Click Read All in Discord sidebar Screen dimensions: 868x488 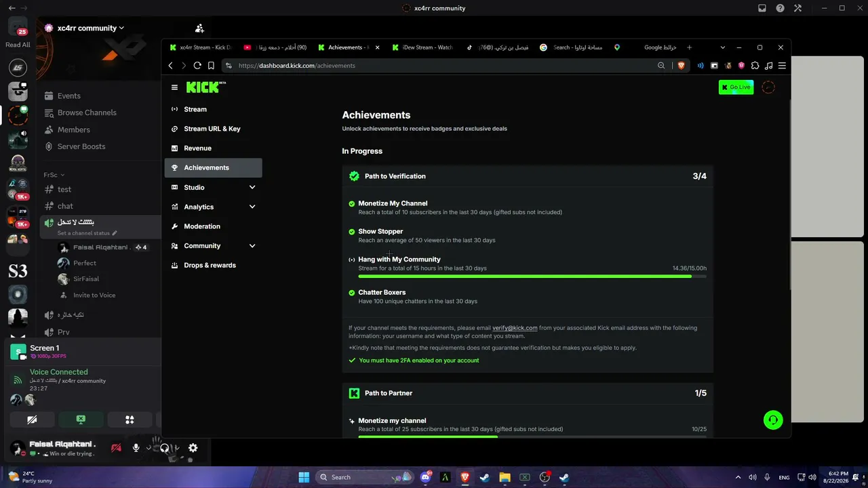pos(18,45)
